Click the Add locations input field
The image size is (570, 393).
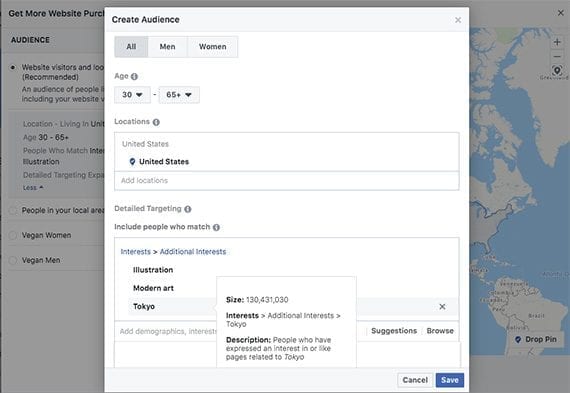tap(286, 181)
